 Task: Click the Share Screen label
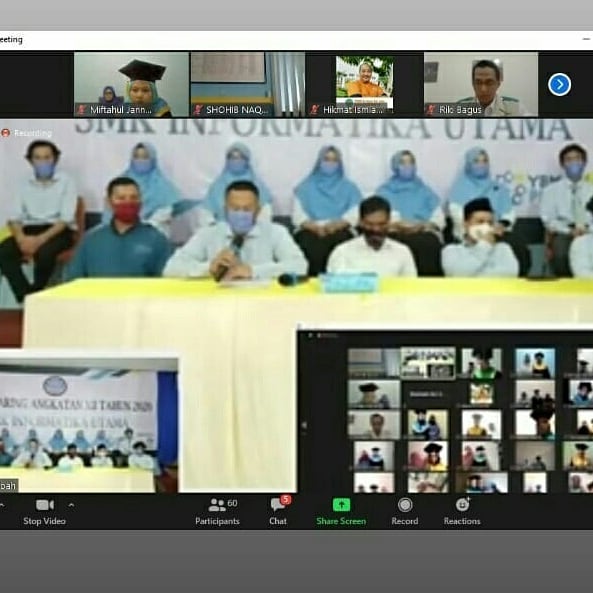pos(341,521)
